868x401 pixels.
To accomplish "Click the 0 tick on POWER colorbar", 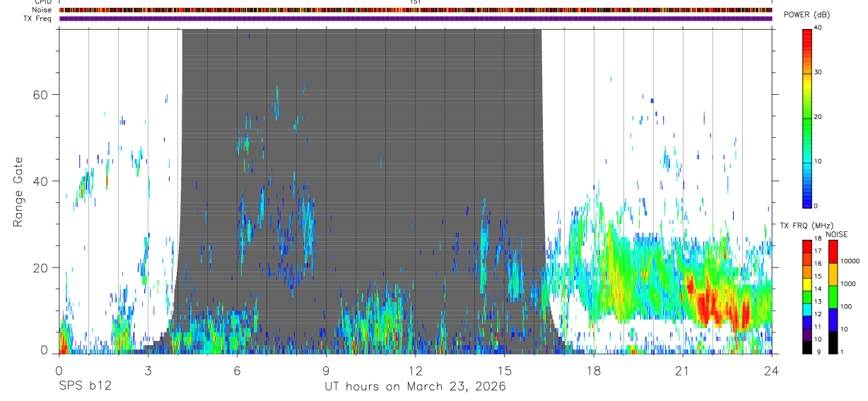I will tap(816, 206).
